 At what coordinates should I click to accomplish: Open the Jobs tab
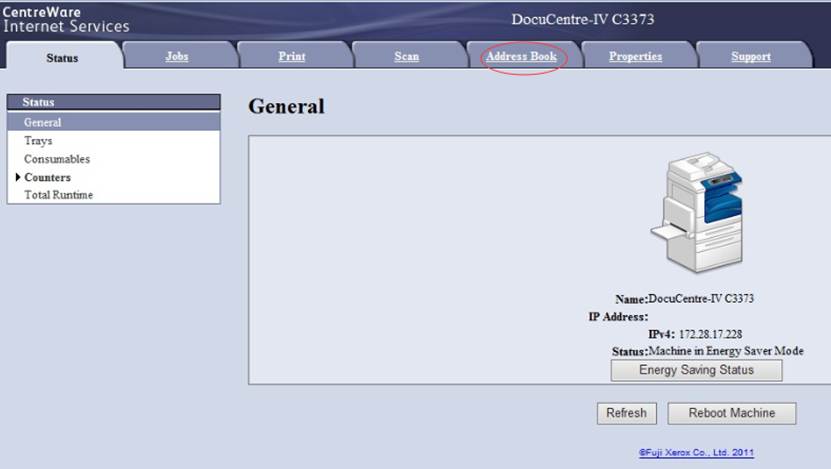click(x=177, y=57)
